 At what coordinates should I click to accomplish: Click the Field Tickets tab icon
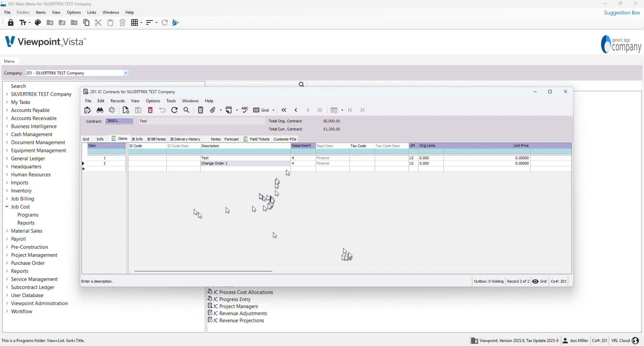tap(246, 139)
